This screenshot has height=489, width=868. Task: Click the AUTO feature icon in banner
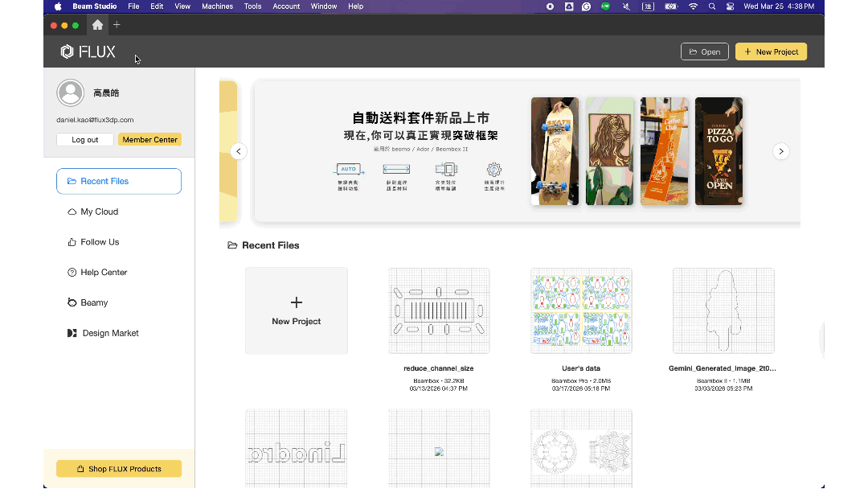[349, 170]
